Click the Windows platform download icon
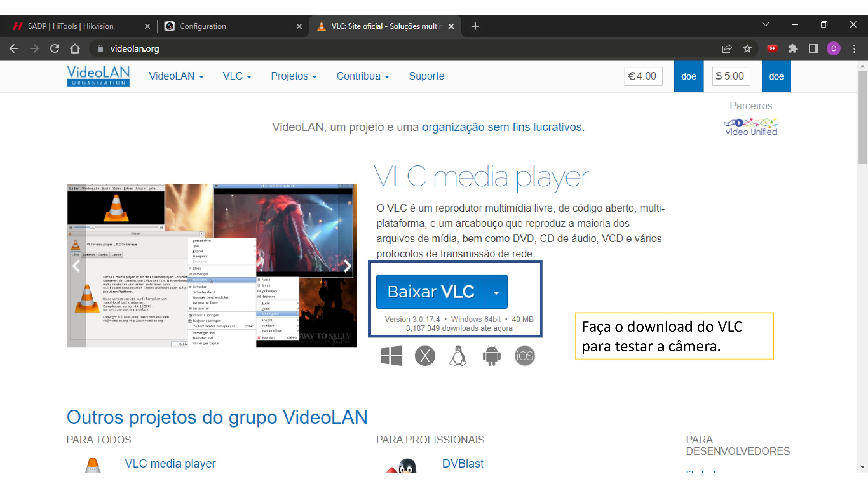 391,356
